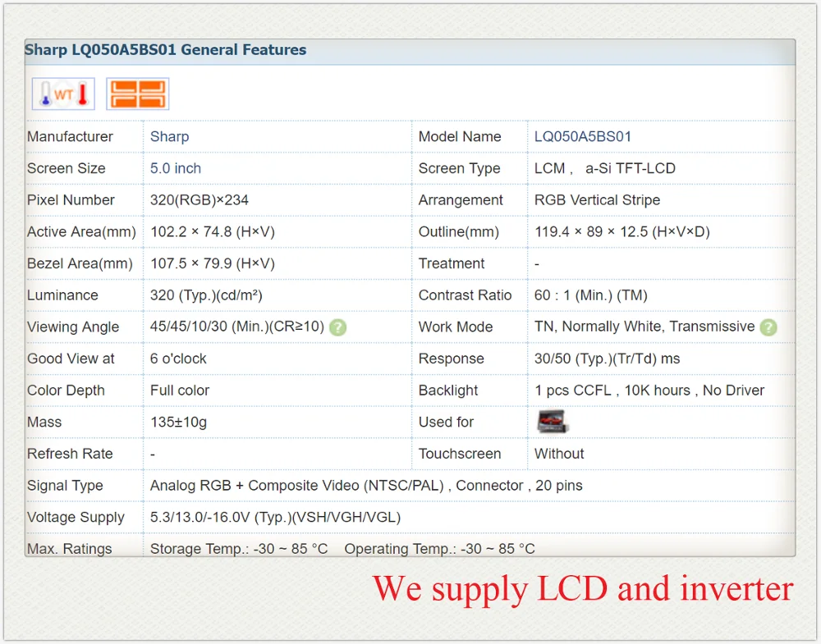Image resolution: width=821 pixels, height=644 pixels.
Task: Click the Contrast Ratio label
Action: [465, 295]
